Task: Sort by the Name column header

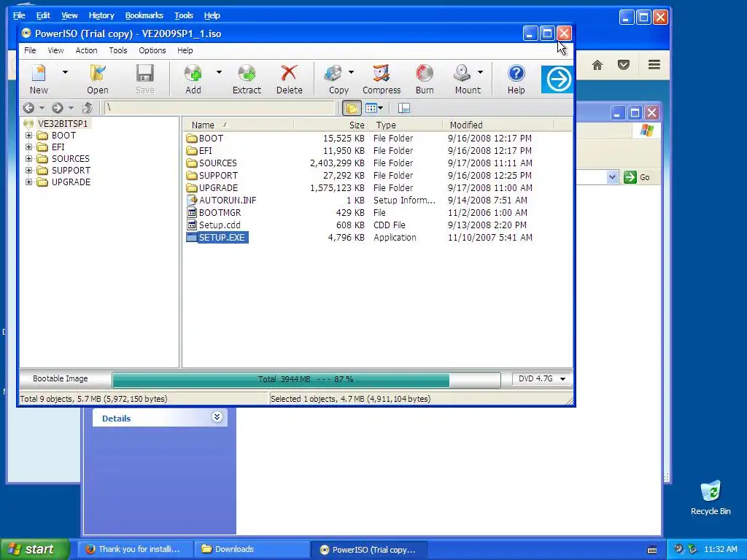Action: (x=238, y=125)
